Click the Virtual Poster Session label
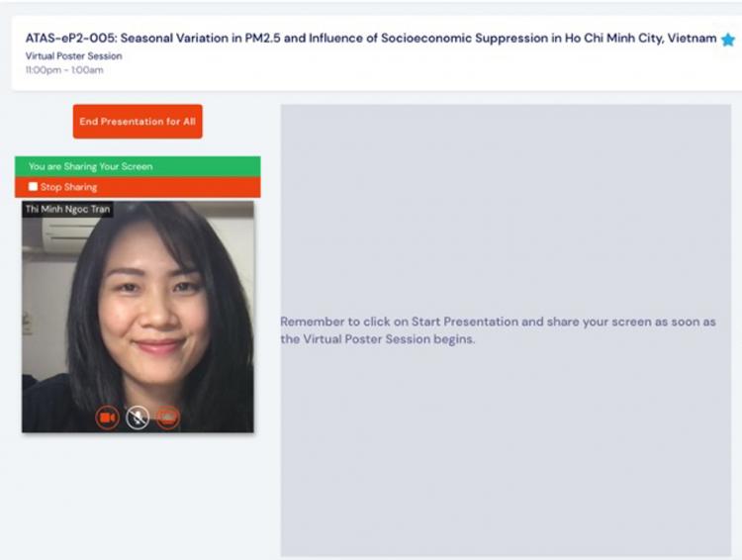The image size is (742, 560). coord(74,56)
